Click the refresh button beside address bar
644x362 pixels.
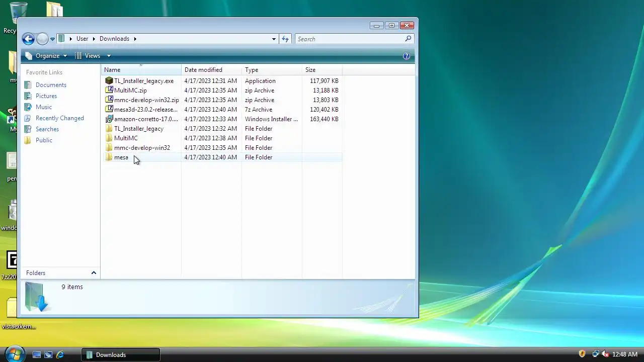coord(285,39)
